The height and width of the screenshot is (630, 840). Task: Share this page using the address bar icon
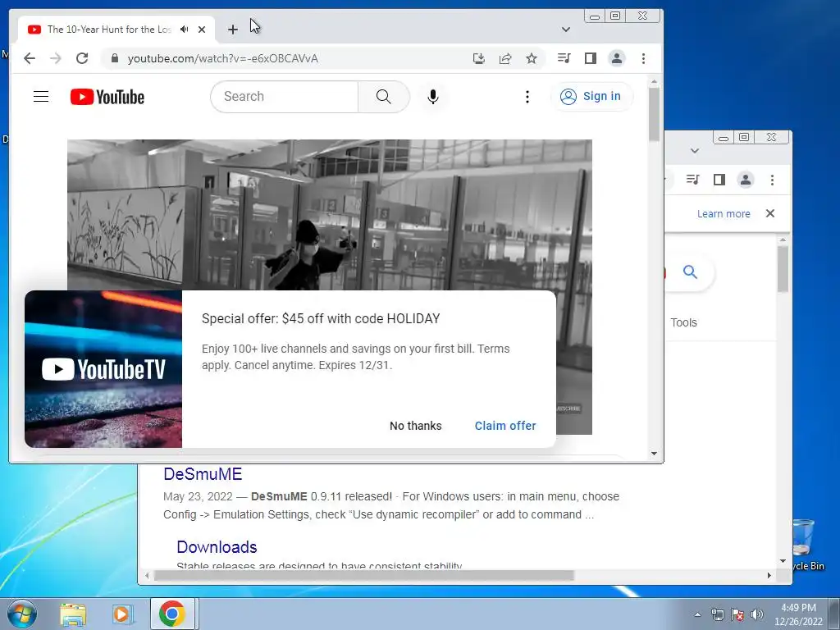(x=505, y=58)
